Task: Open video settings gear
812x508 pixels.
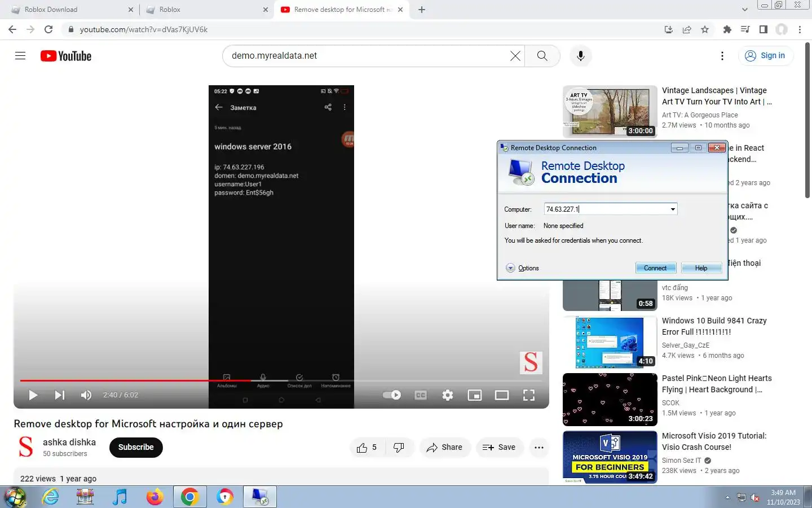Action: tap(448, 395)
